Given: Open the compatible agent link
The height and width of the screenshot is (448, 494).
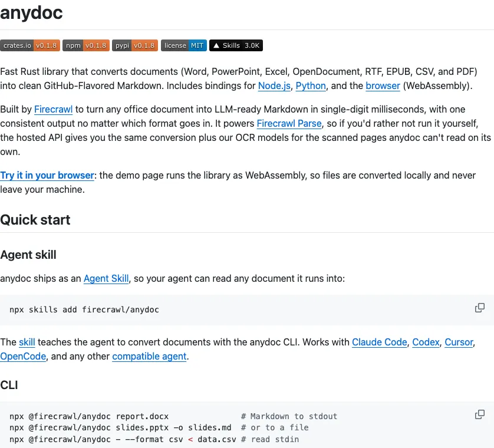Looking at the screenshot, I should click(x=149, y=356).
